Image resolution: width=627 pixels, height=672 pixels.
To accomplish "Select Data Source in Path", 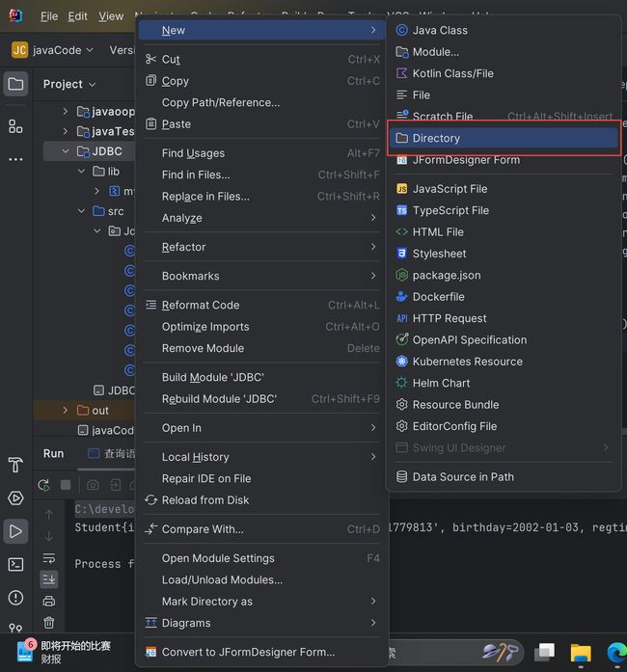I will pyautogui.click(x=504, y=476).
